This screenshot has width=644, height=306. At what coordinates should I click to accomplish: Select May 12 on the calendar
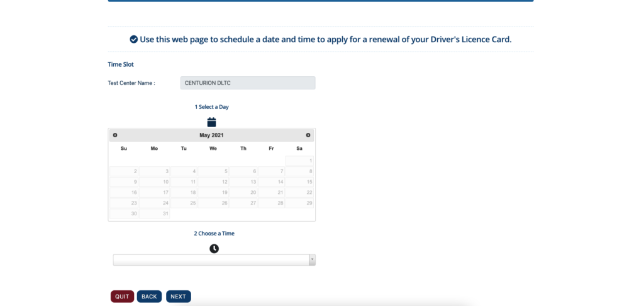tap(213, 182)
